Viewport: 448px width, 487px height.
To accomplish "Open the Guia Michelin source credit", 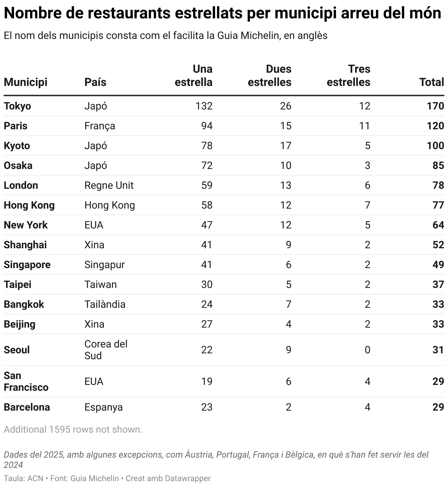I will pyautogui.click(x=84, y=479).
